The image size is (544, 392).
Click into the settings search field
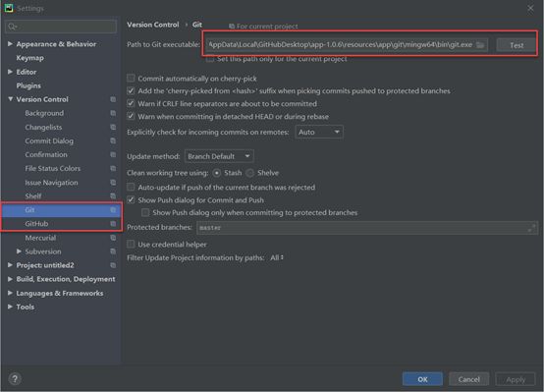[61, 27]
